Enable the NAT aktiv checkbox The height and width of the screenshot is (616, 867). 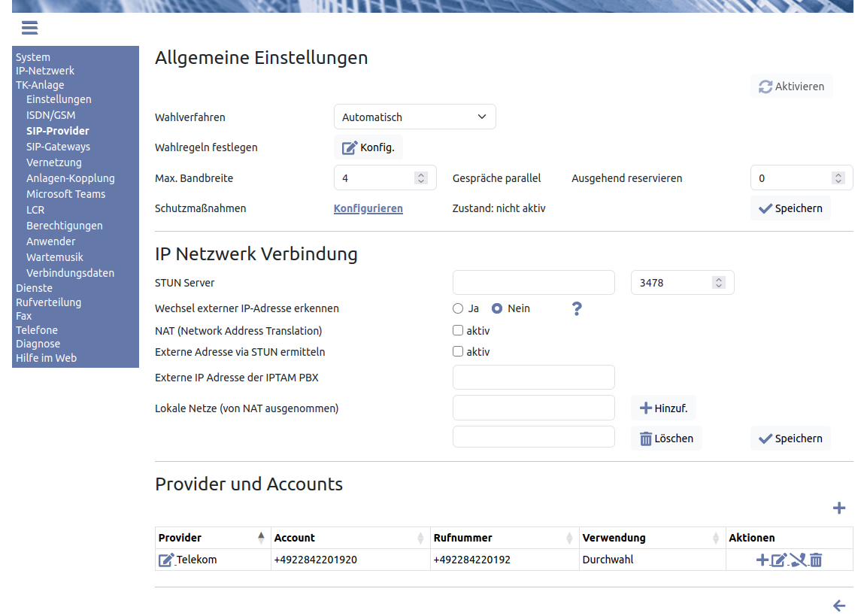pos(458,330)
